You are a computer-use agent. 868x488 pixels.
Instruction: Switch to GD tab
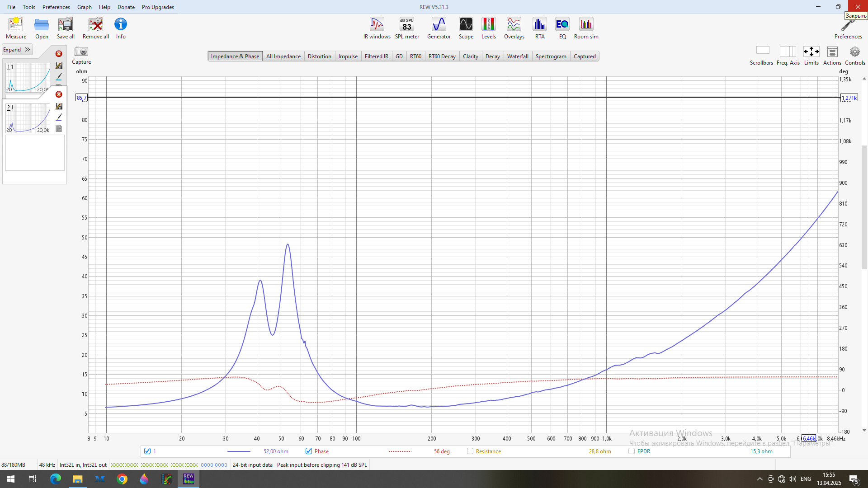pyautogui.click(x=399, y=56)
